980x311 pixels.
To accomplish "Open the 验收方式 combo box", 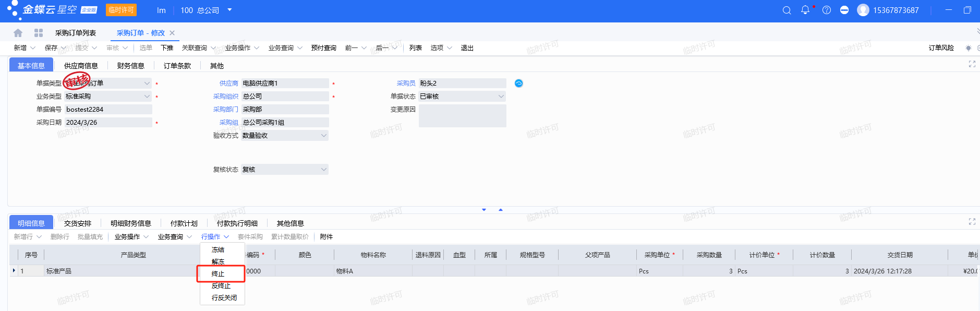I will pyautogui.click(x=285, y=135).
